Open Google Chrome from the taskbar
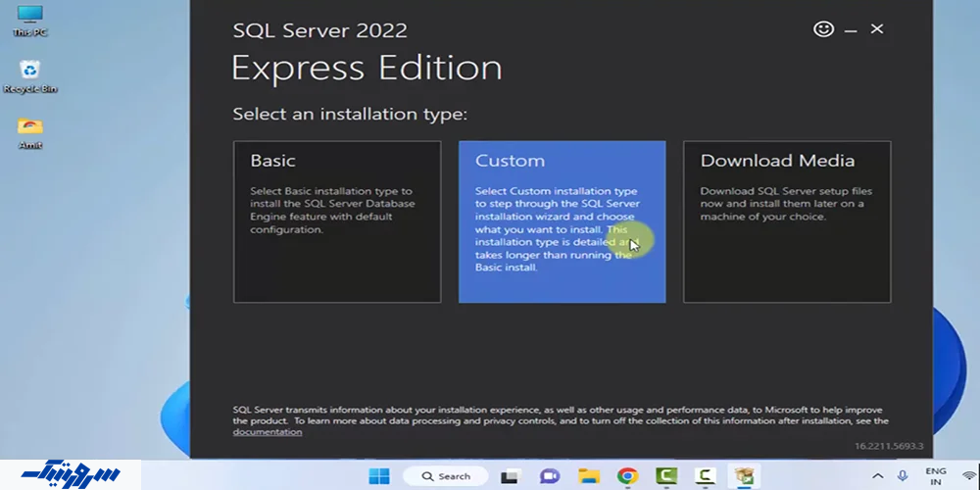Screen dimensions: 980x490 click(627, 476)
